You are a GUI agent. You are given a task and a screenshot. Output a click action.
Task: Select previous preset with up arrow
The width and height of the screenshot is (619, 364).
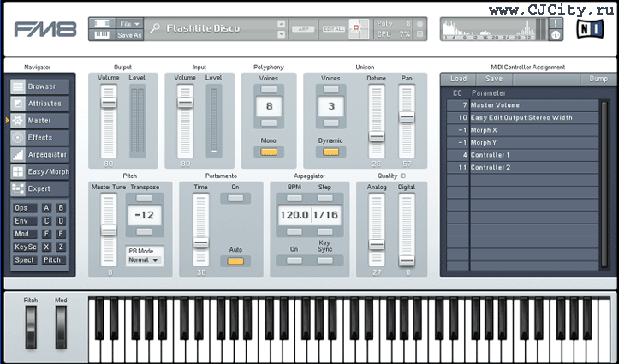[x=281, y=24]
